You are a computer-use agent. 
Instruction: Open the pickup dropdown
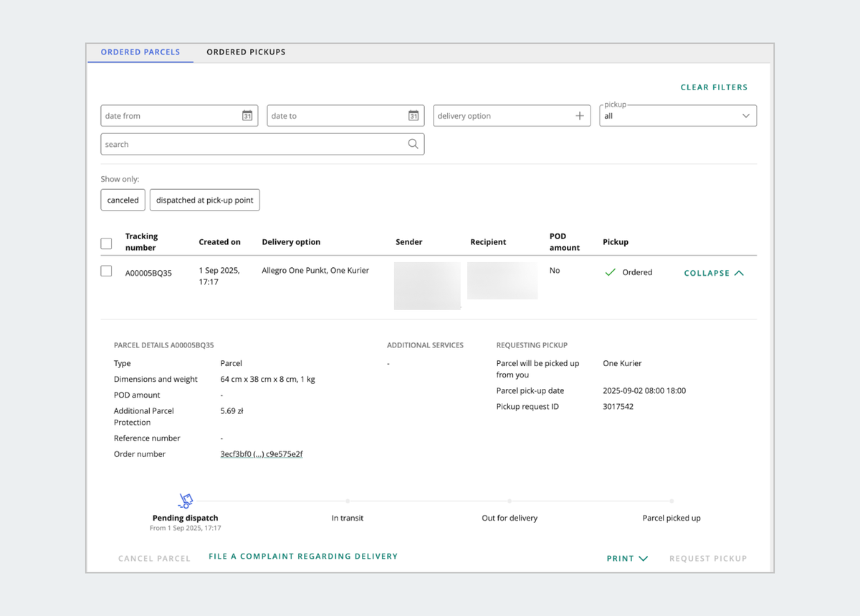coord(677,116)
